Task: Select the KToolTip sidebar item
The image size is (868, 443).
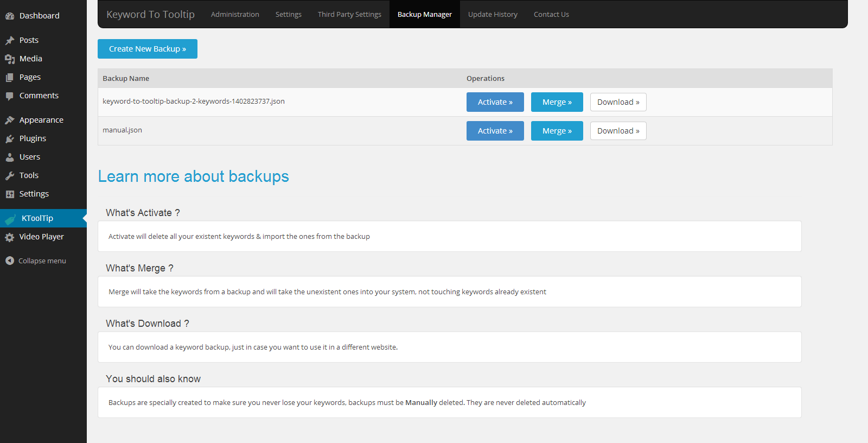Action: 43,218
